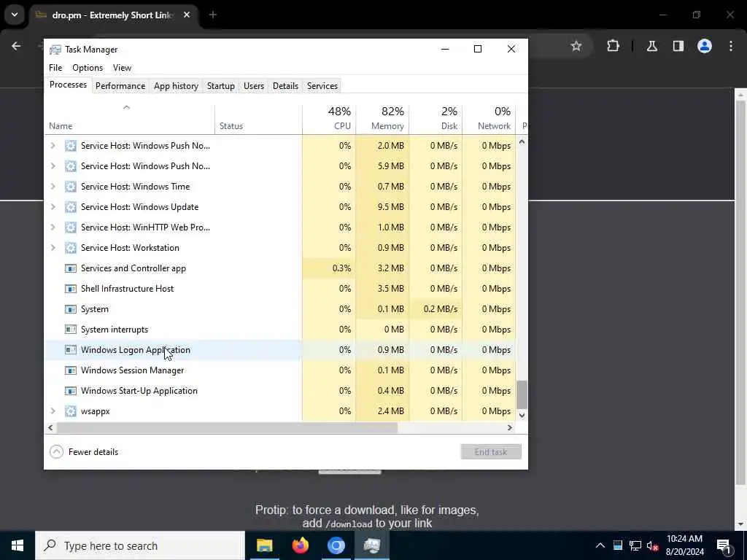Open the notification center icon

724,545
